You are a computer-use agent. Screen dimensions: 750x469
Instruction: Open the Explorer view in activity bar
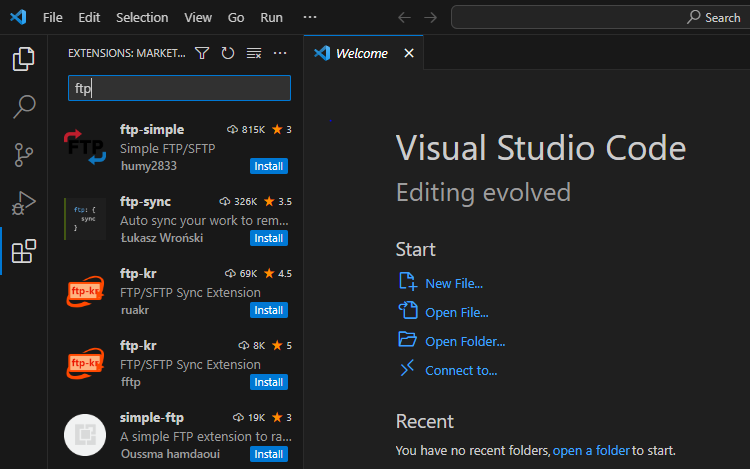(x=24, y=60)
